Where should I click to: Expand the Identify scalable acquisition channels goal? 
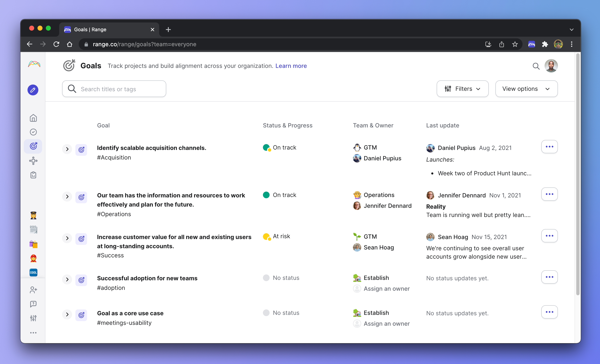(x=67, y=149)
